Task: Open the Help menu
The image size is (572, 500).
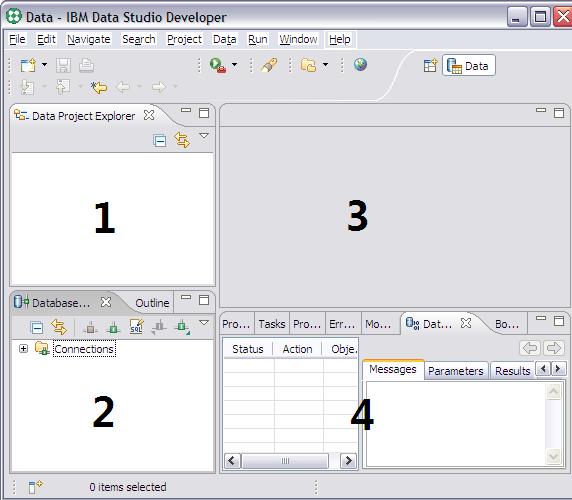Action: (340, 39)
